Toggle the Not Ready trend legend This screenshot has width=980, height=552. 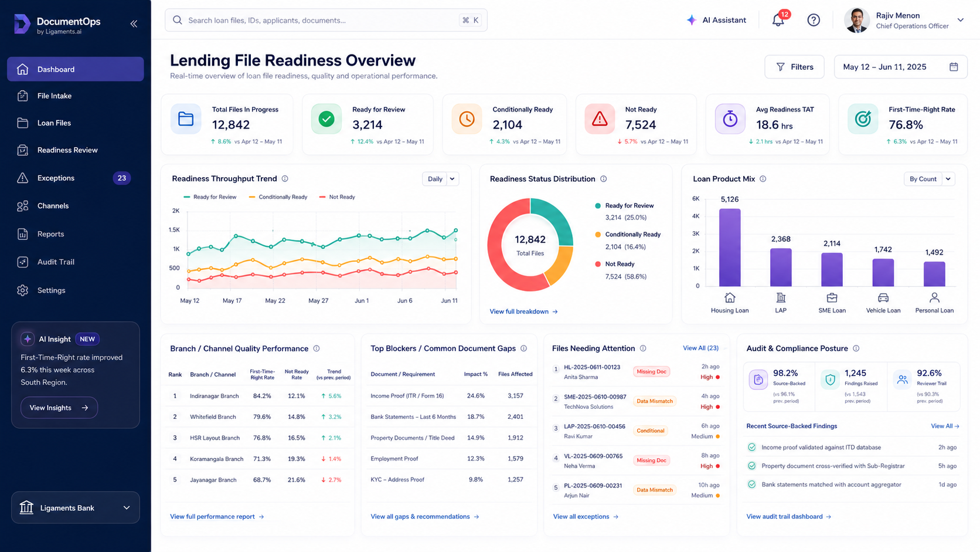pyautogui.click(x=337, y=197)
